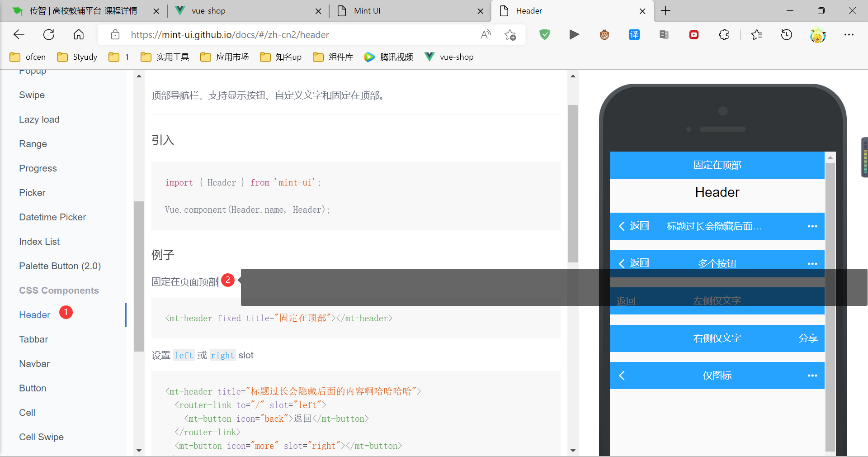Select Header in the sidebar
Image resolution: width=868 pixels, height=457 pixels.
pyautogui.click(x=35, y=315)
